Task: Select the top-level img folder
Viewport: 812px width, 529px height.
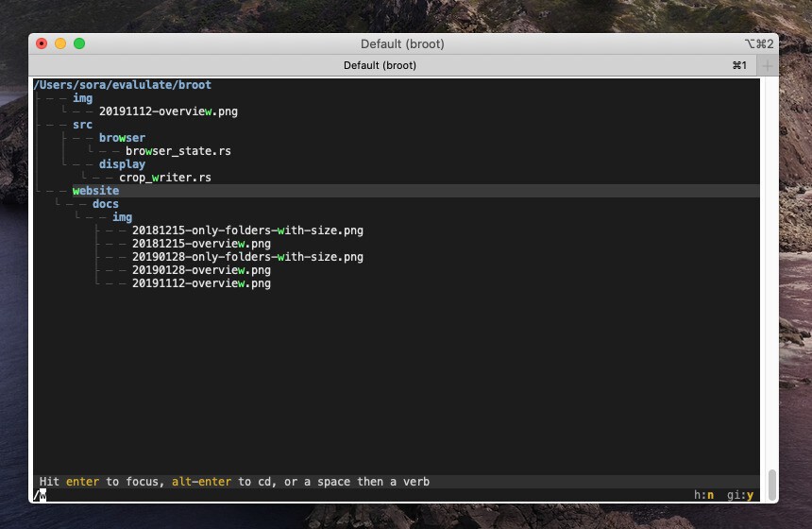Action: [x=82, y=98]
